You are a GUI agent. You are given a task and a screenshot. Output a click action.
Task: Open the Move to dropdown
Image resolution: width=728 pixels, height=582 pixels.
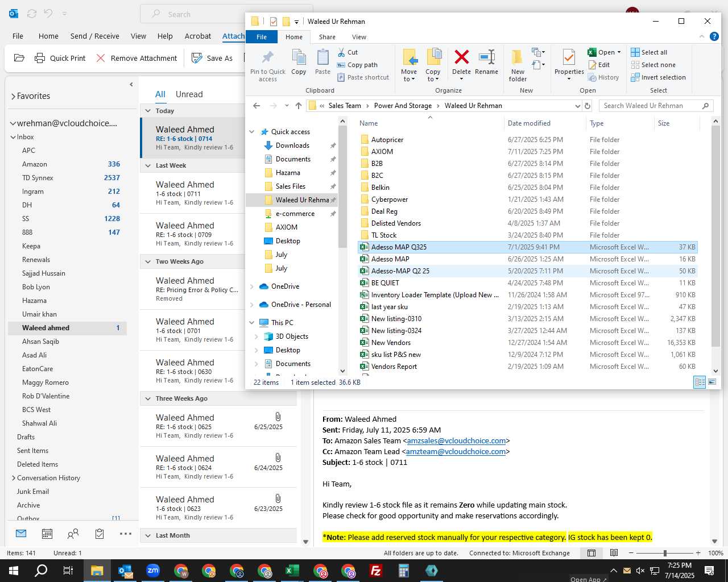point(409,79)
